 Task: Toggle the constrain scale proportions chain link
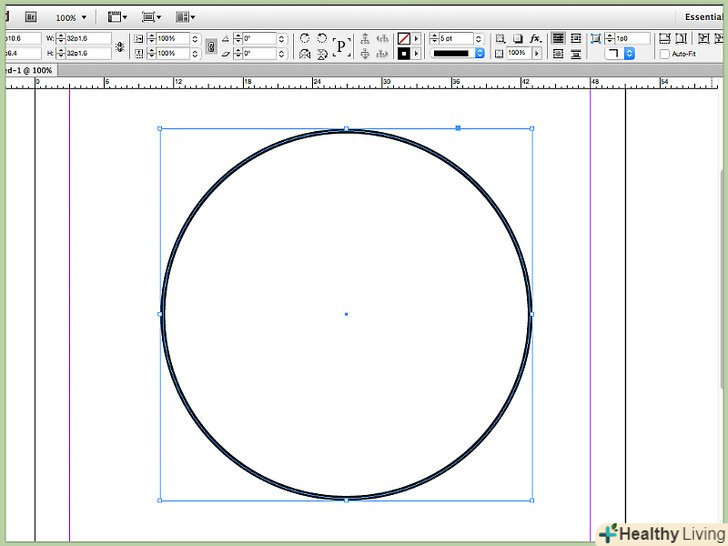(x=210, y=46)
